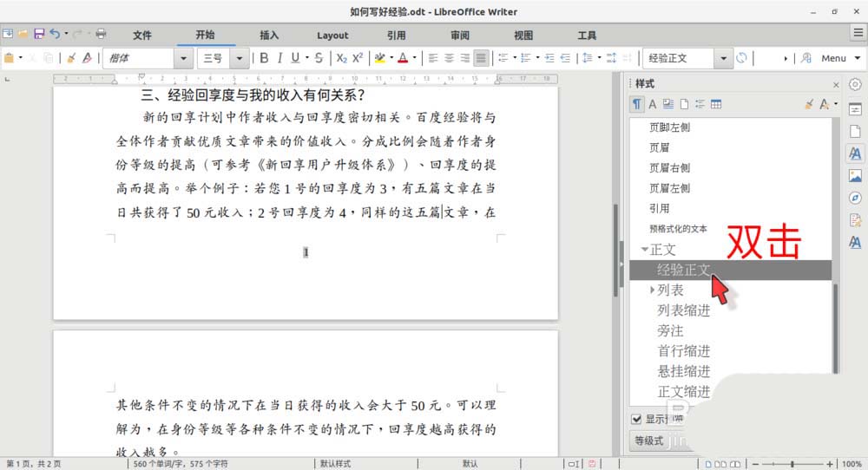
Task: Open the Menu dropdown on toolbar
Action: click(839, 58)
